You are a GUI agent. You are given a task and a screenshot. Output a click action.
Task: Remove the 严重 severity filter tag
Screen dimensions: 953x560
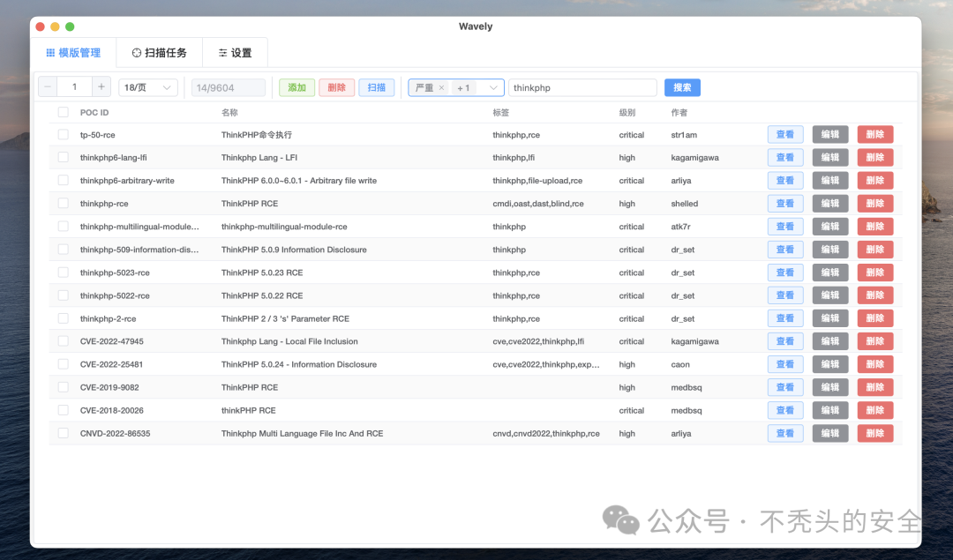[442, 87]
